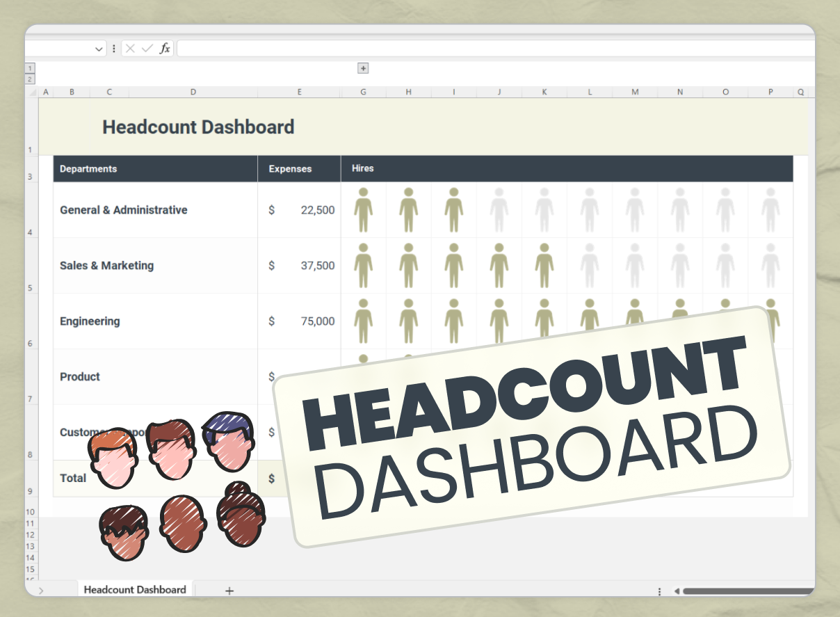840x617 pixels.
Task: Click the Total row label cell
Action: pyautogui.click(x=73, y=478)
